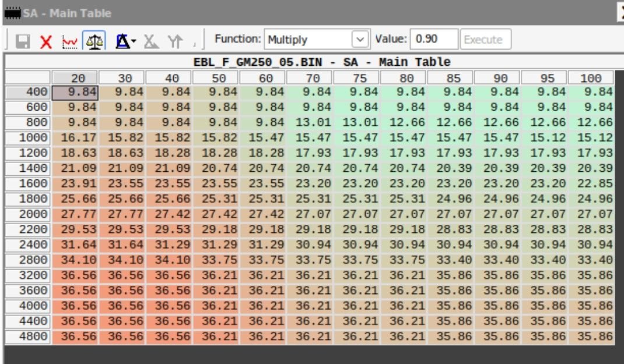Click cell at row 800, column 70
Image resolution: width=624 pixels, height=364 pixels.
tap(310, 122)
